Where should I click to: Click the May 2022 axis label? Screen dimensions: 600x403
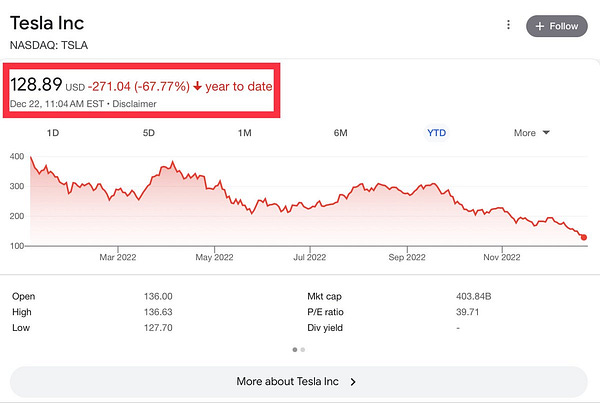pos(214,257)
